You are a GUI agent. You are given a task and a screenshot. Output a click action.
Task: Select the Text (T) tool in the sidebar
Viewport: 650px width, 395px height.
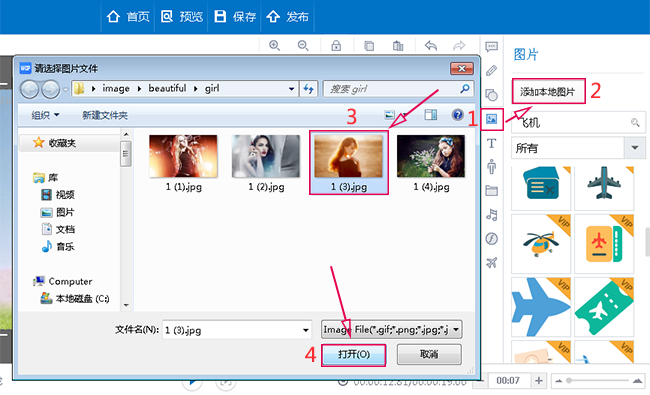492,143
